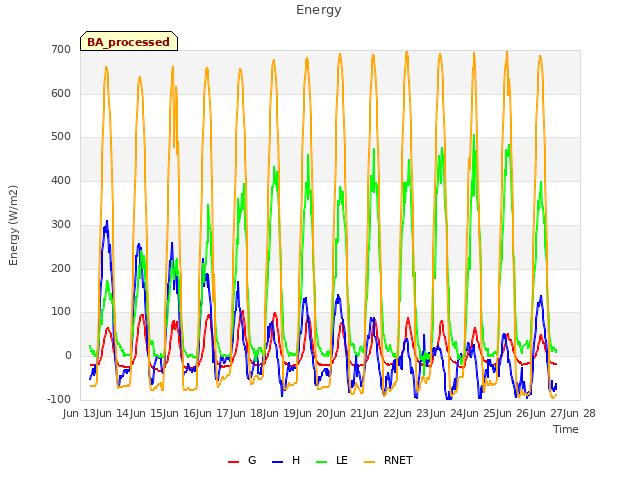Click the Energy (W/m2) axis label
640x480 pixels.
point(13,225)
